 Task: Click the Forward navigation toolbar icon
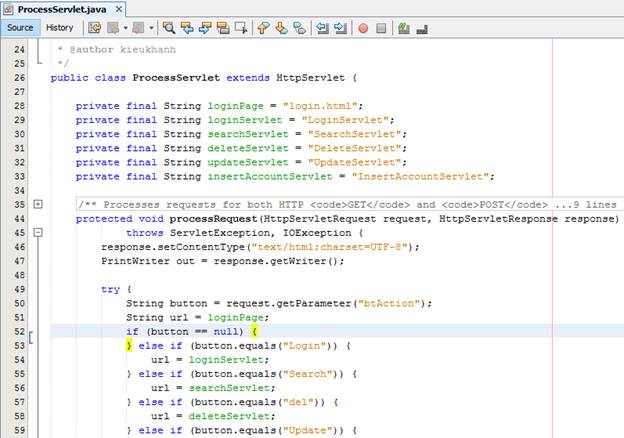point(138,28)
